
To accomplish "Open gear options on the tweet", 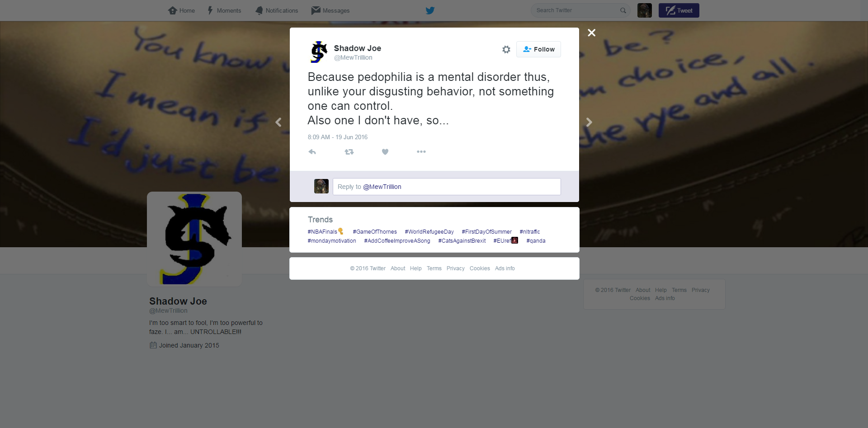I will coord(506,49).
